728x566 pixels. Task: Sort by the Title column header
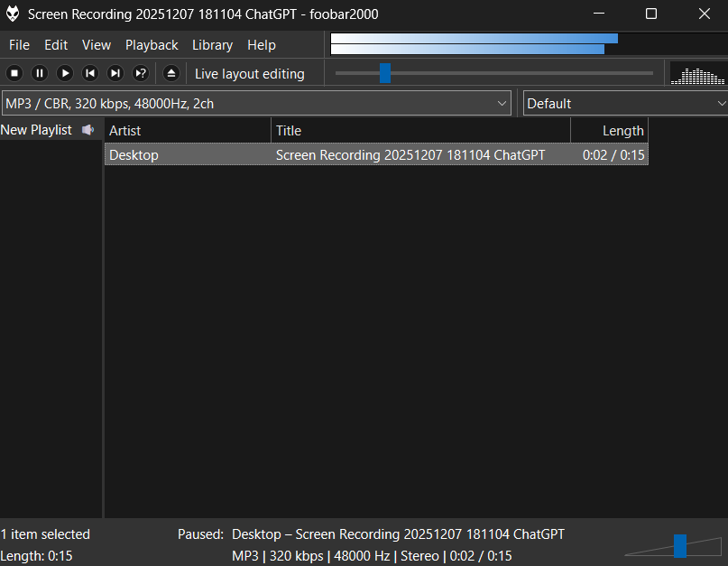pyautogui.click(x=420, y=131)
